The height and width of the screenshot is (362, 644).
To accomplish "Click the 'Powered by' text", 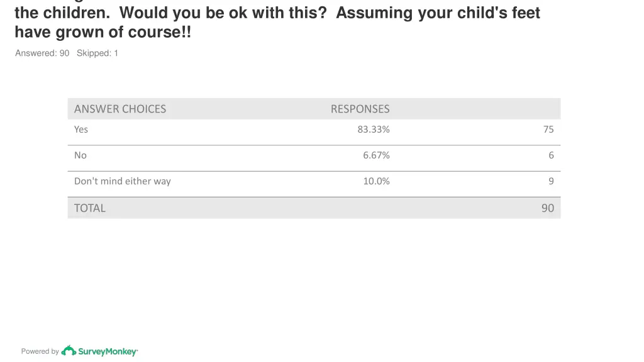I will [40, 351].
